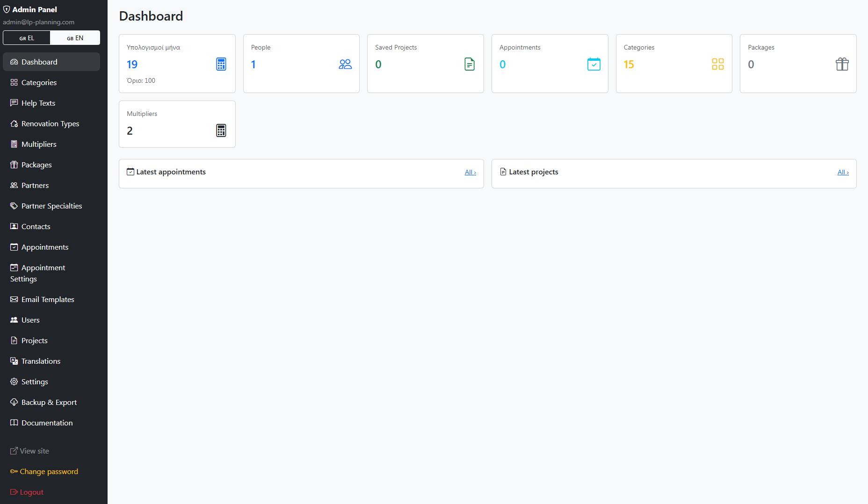Click the Documentation book icon
Image resolution: width=868 pixels, height=504 pixels.
14,423
